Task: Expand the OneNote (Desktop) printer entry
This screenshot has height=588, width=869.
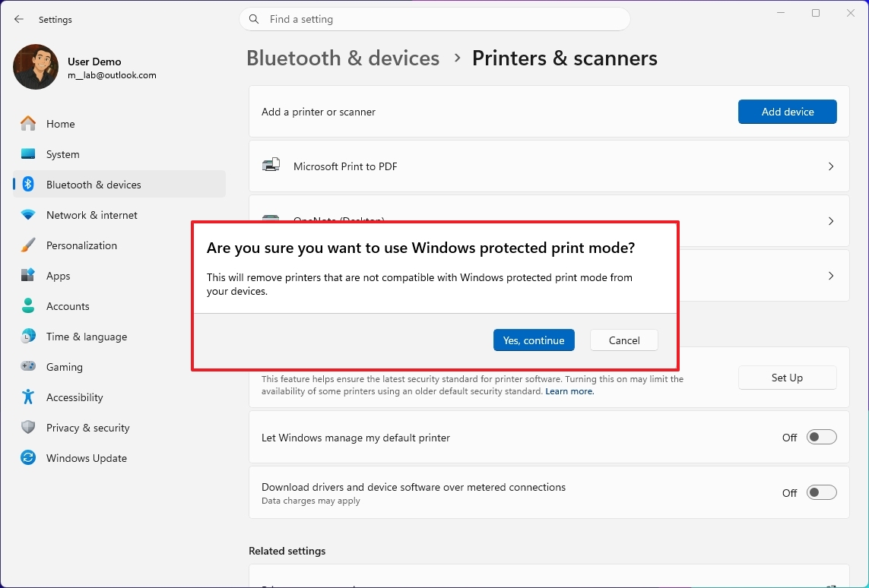Action: point(831,220)
